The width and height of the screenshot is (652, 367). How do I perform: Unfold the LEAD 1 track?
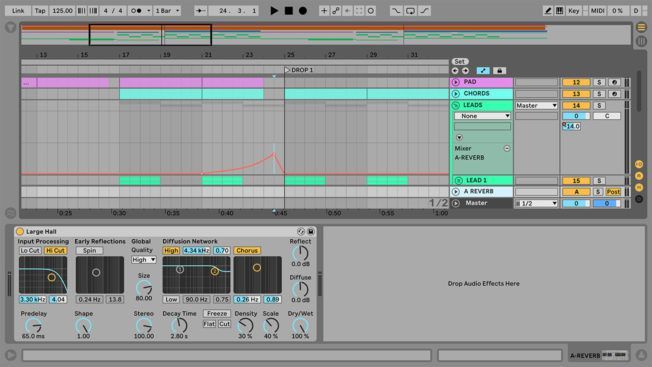point(459,180)
